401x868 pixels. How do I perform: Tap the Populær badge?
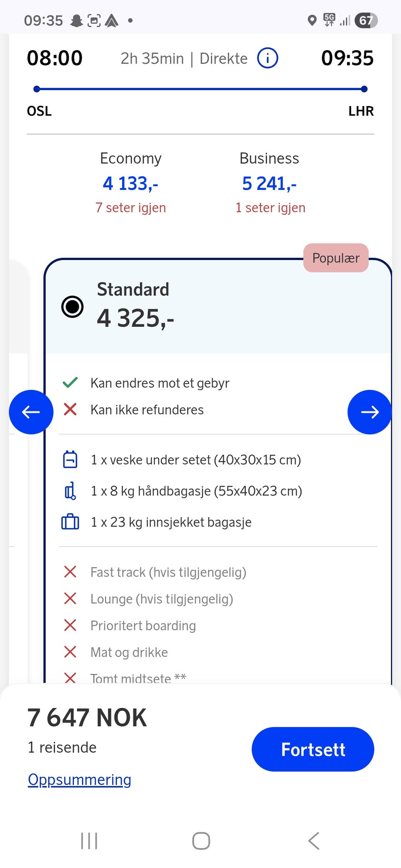[x=336, y=258]
